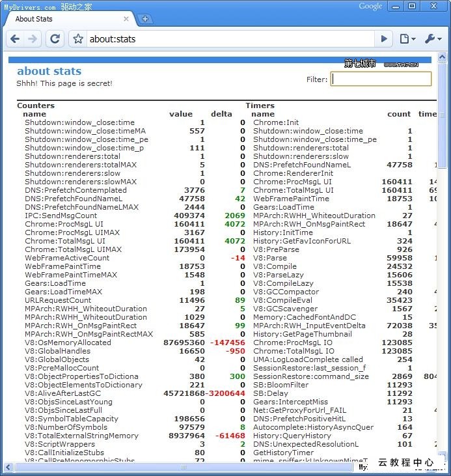The width and height of the screenshot is (451, 476).
Task: Bookmark this page with the star icon
Action: tap(78, 39)
